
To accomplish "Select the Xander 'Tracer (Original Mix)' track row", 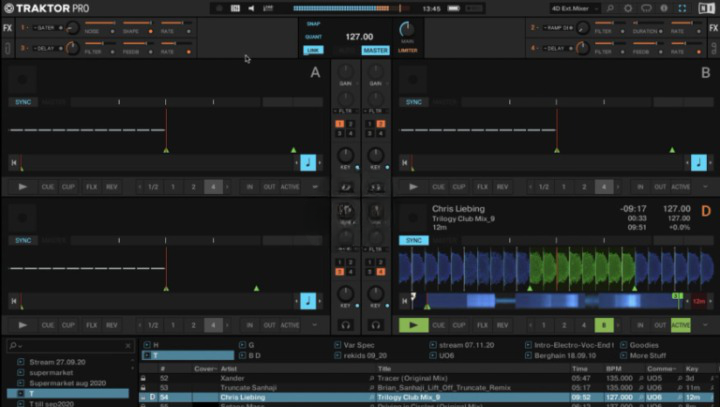I will 427,378.
